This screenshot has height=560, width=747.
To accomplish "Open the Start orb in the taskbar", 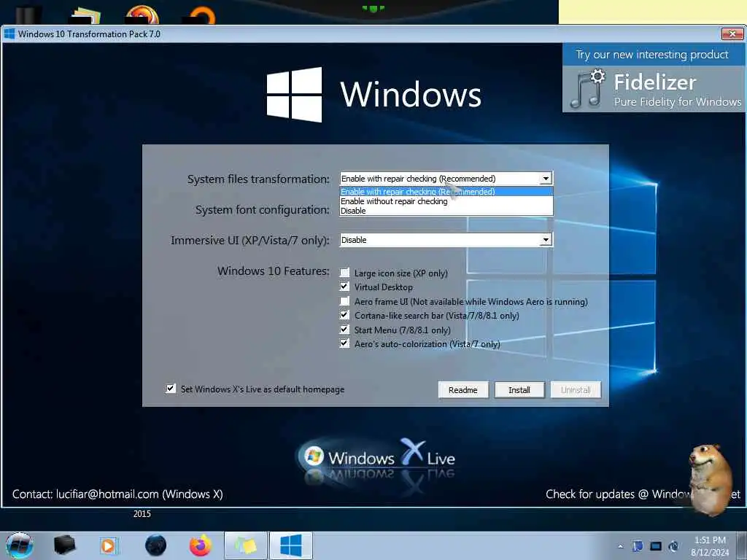I will click(20, 545).
